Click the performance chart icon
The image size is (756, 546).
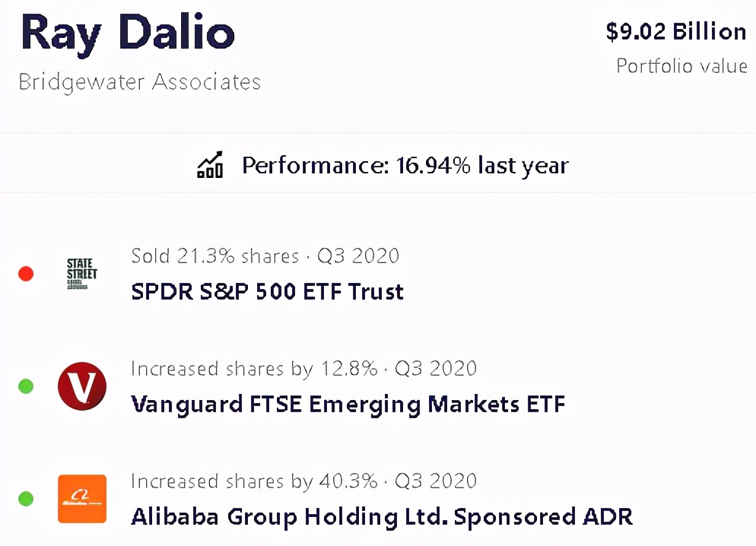(x=209, y=164)
